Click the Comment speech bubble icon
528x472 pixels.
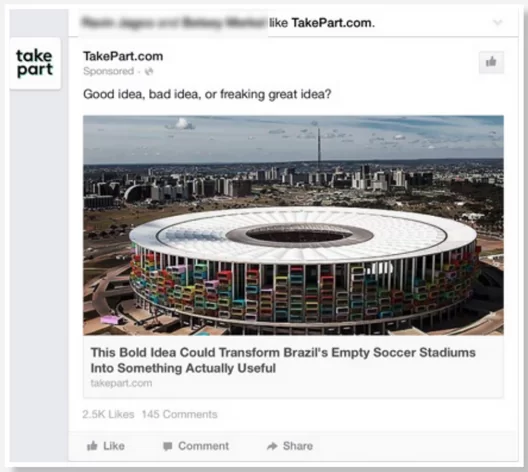[167, 446]
